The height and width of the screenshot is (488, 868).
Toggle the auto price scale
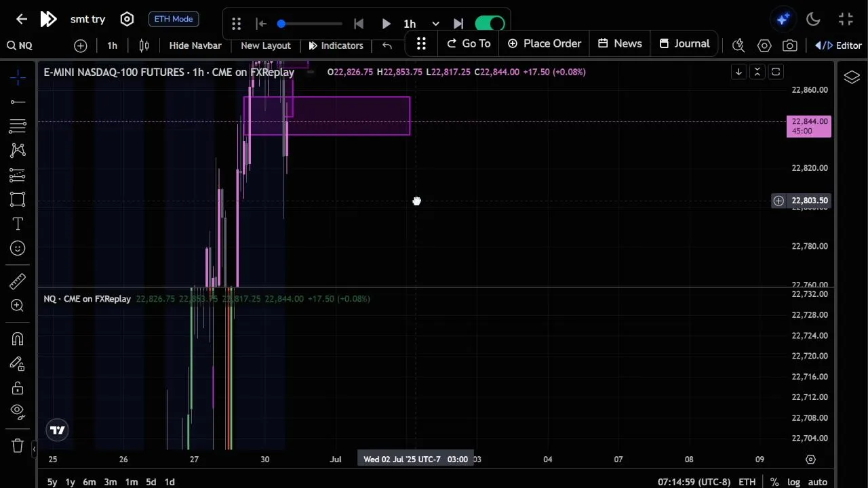coord(818,482)
